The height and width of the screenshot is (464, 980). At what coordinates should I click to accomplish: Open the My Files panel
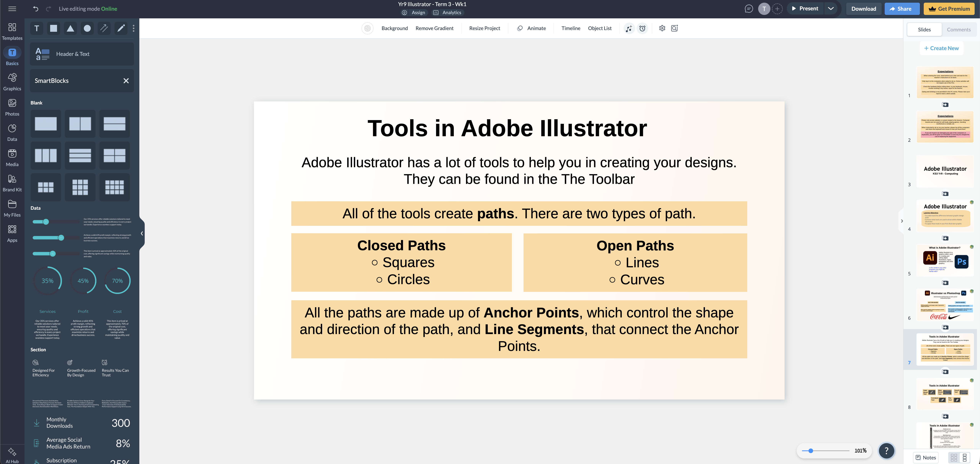click(x=12, y=208)
